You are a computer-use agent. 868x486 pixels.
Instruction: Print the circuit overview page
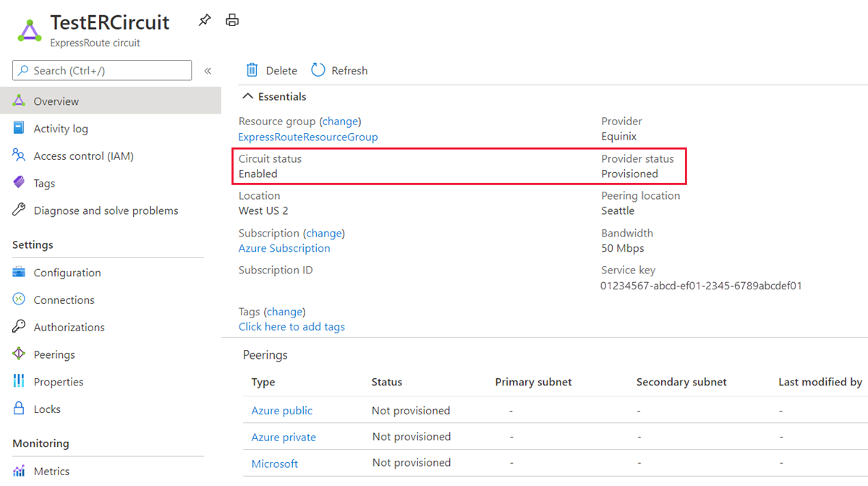tap(232, 20)
